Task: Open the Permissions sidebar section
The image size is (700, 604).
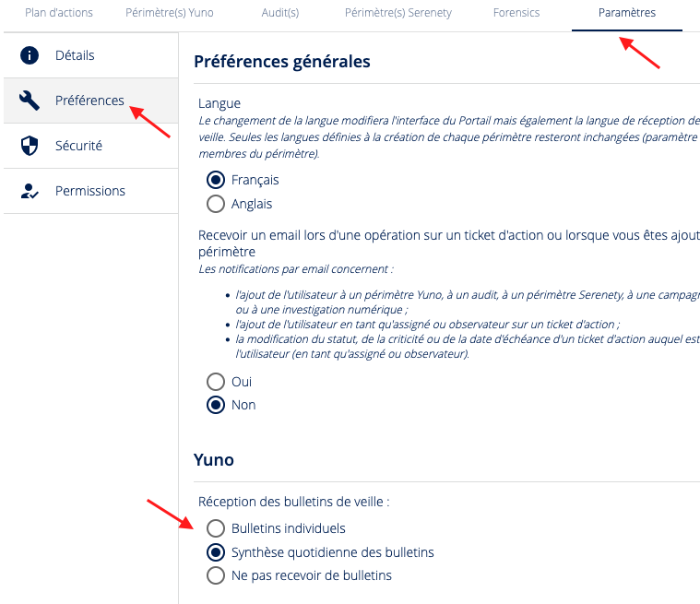Action: tap(90, 191)
